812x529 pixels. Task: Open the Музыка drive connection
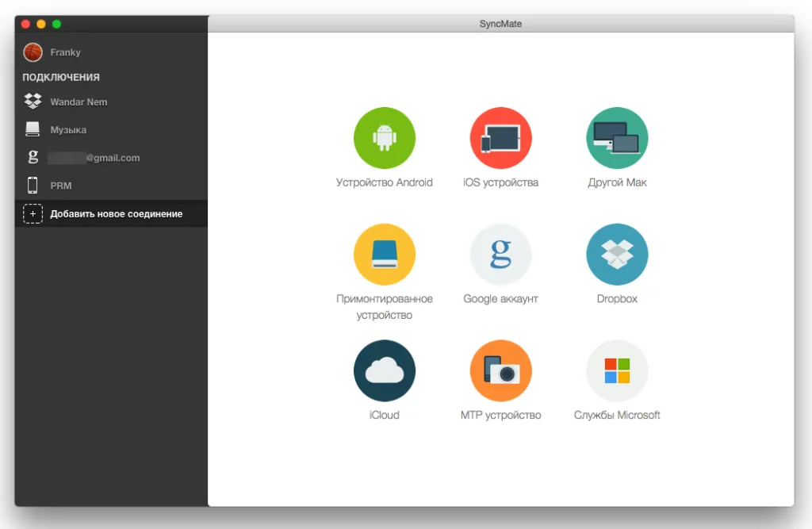(68, 130)
